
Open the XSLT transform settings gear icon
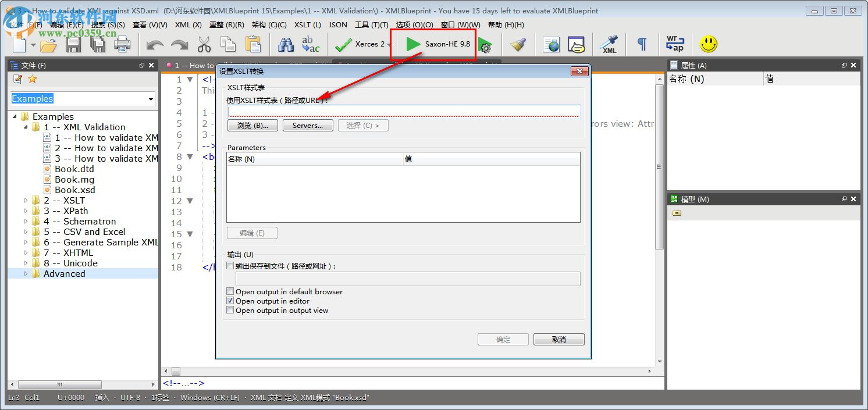(x=485, y=44)
